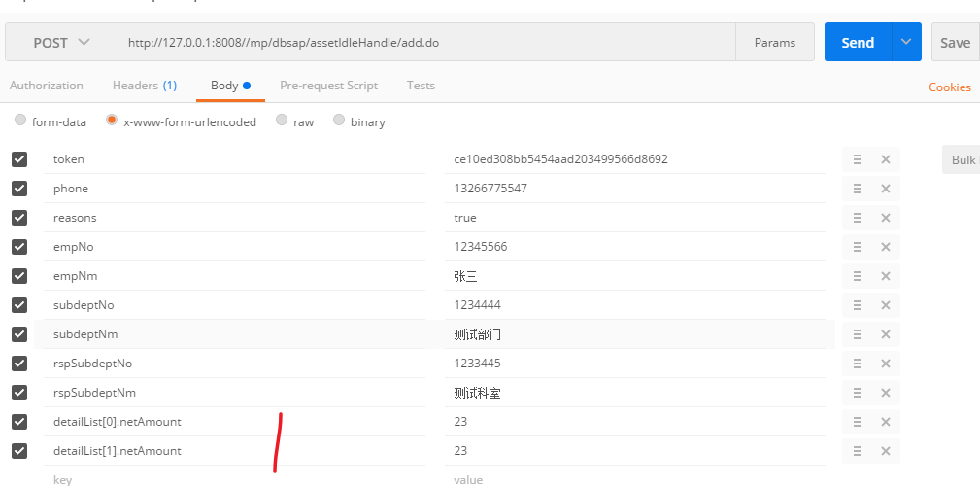Select x-www-form-urlencoded body type

click(112, 120)
